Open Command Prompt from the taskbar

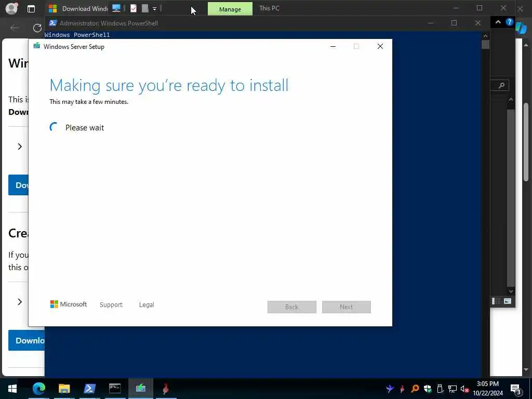click(x=115, y=389)
